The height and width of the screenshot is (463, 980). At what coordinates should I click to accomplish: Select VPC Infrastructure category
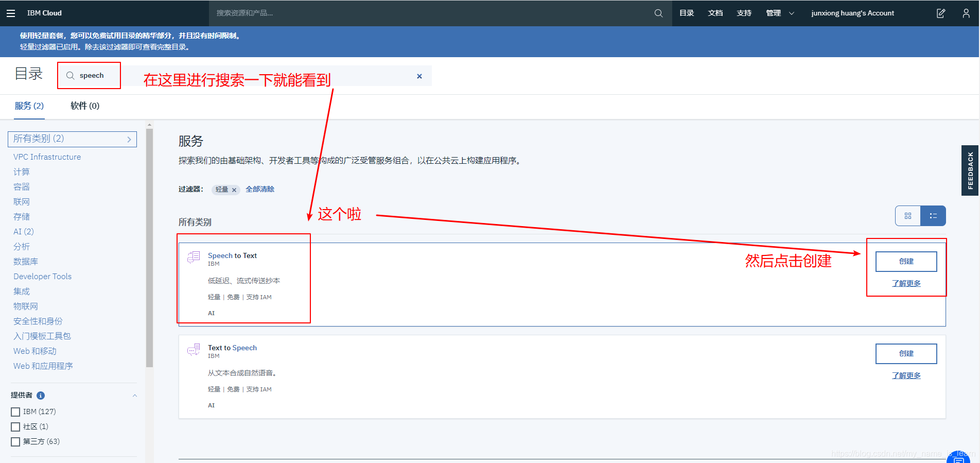pyautogui.click(x=47, y=157)
